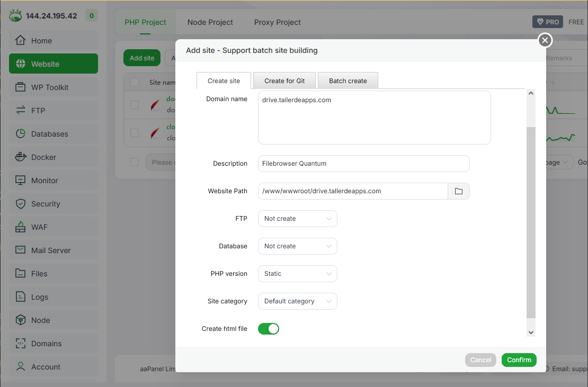Click the WP Toolkit sidebar icon

21,87
